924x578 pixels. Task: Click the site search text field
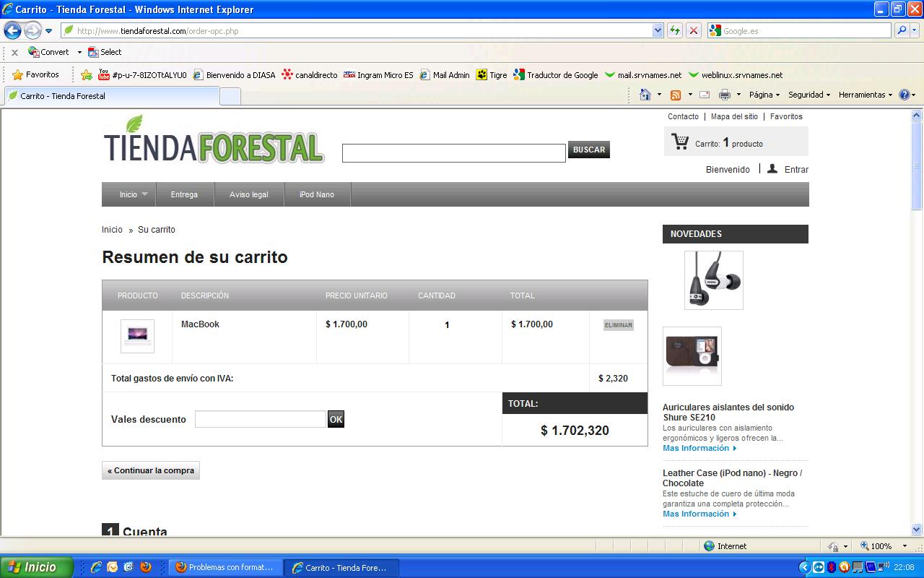click(453, 153)
